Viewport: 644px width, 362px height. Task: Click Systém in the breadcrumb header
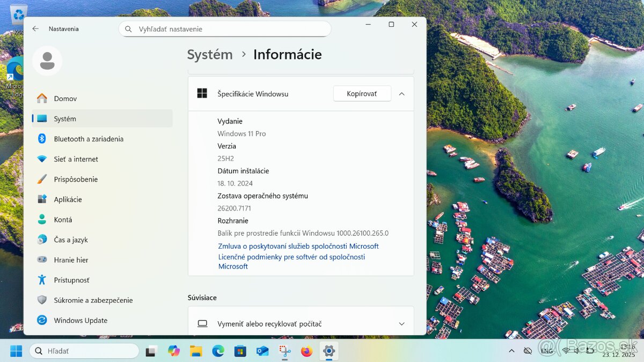click(210, 55)
